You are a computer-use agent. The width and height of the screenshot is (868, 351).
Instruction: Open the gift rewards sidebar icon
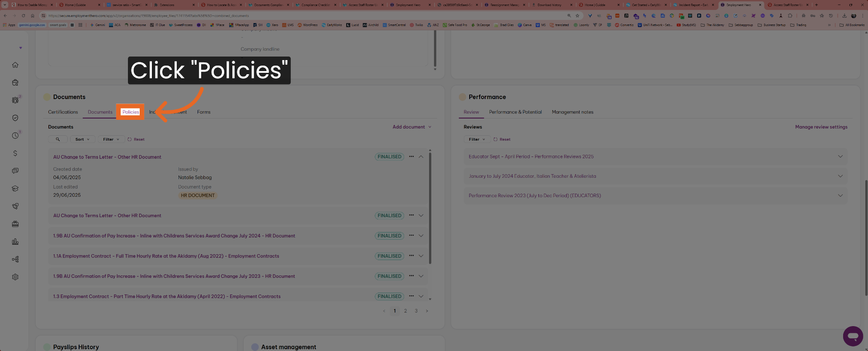pos(15,223)
